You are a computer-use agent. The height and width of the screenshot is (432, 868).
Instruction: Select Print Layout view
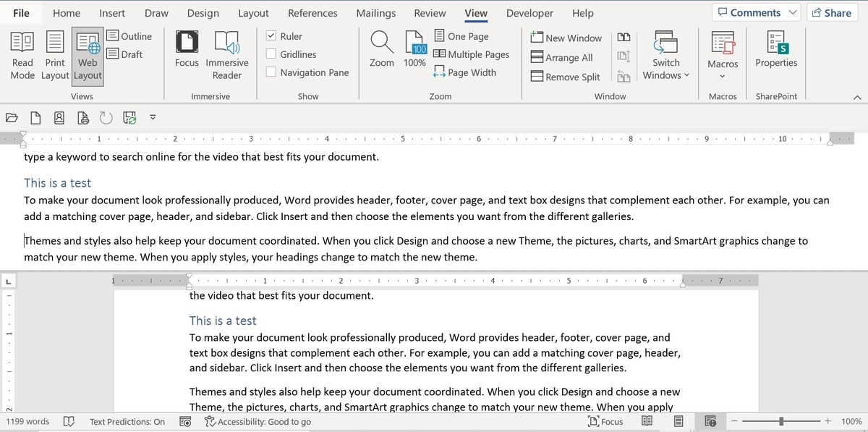[x=54, y=54]
